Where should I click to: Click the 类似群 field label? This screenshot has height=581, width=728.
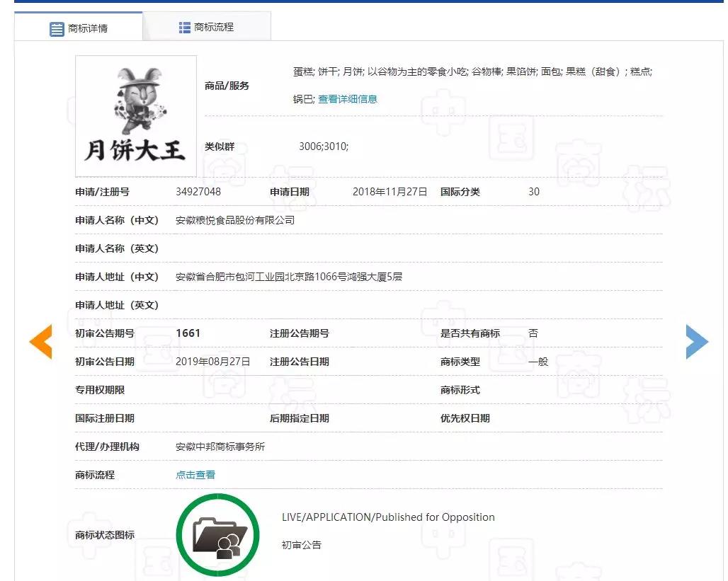point(220,146)
